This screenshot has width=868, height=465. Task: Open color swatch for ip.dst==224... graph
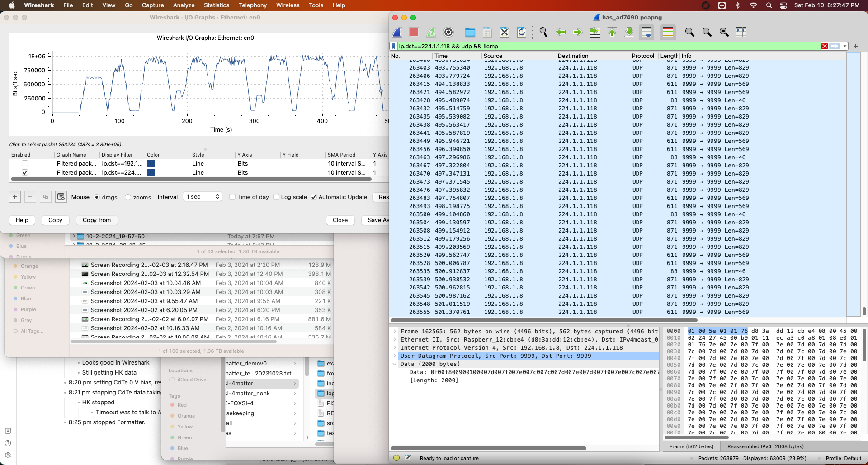(x=151, y=172)
